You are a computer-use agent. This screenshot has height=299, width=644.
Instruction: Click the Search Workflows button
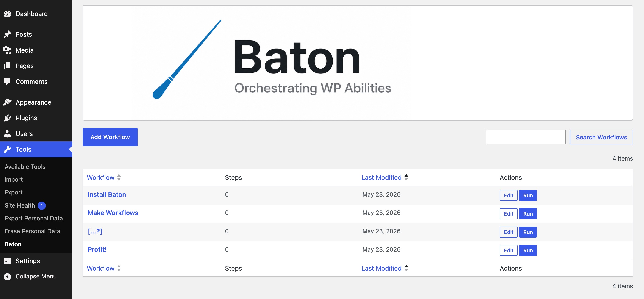pyautogui.click(x=601, y=137)
